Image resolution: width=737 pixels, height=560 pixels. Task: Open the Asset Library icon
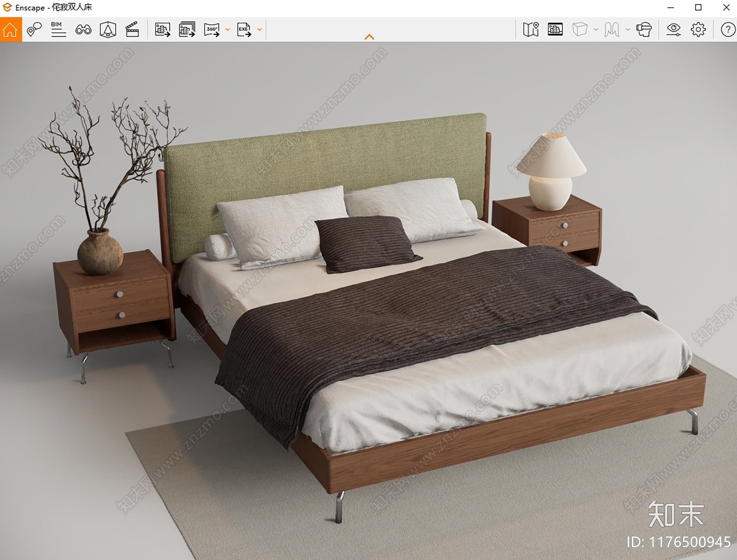(556, 30)
